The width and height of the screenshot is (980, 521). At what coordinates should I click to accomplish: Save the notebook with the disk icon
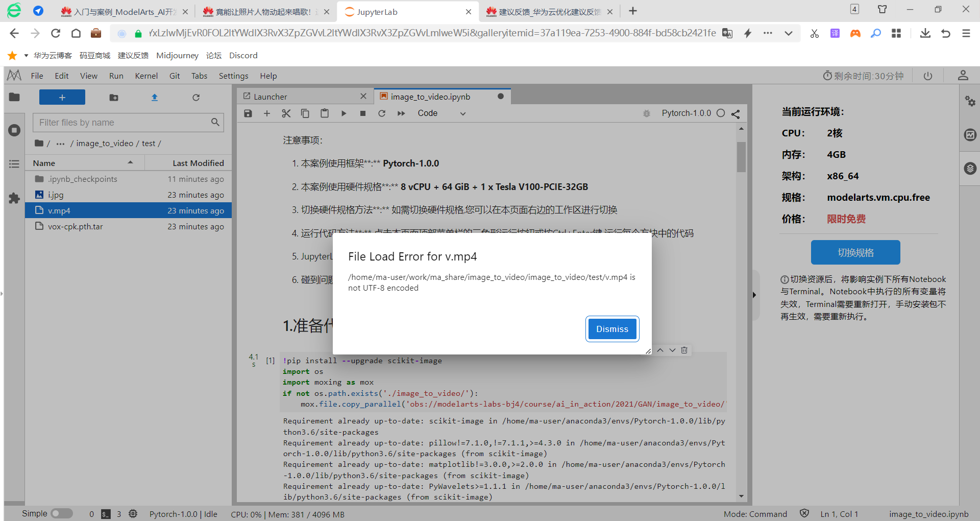[248, 113]
